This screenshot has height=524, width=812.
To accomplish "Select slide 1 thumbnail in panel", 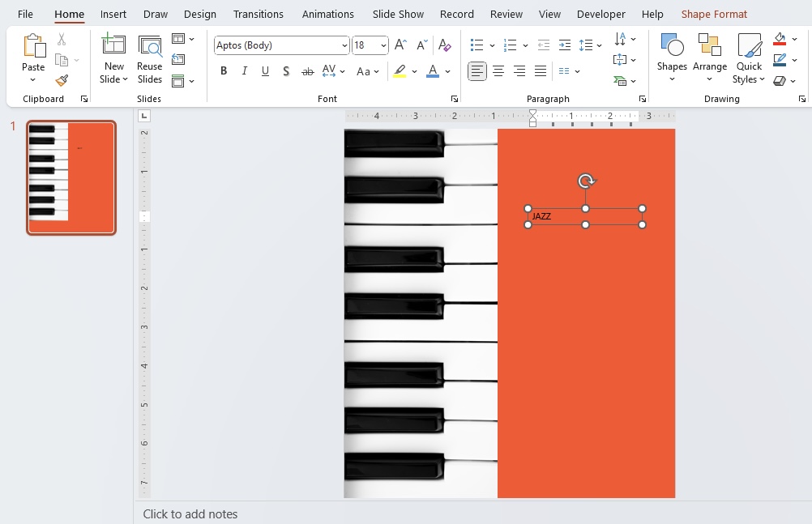I will tap(71, 177).
